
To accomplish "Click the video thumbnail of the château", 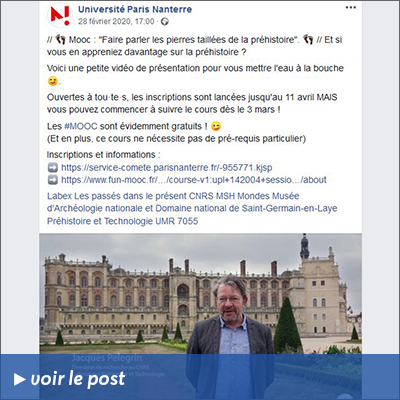I will tap(201, 293).
